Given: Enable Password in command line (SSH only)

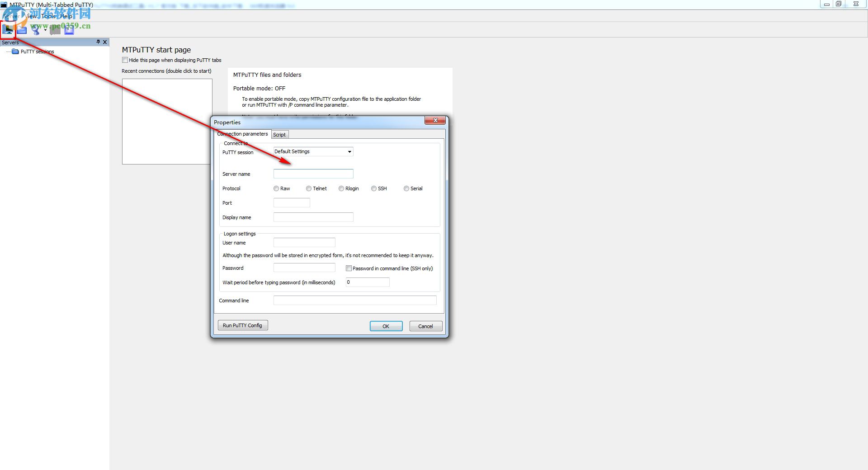Looking at the screenshot, I should (349, 268).
